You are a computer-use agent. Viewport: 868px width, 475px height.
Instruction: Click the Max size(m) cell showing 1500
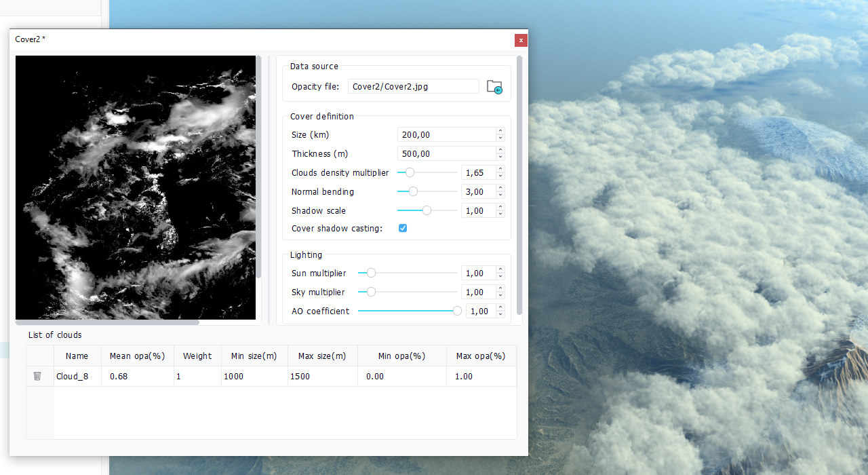point(322,377)
